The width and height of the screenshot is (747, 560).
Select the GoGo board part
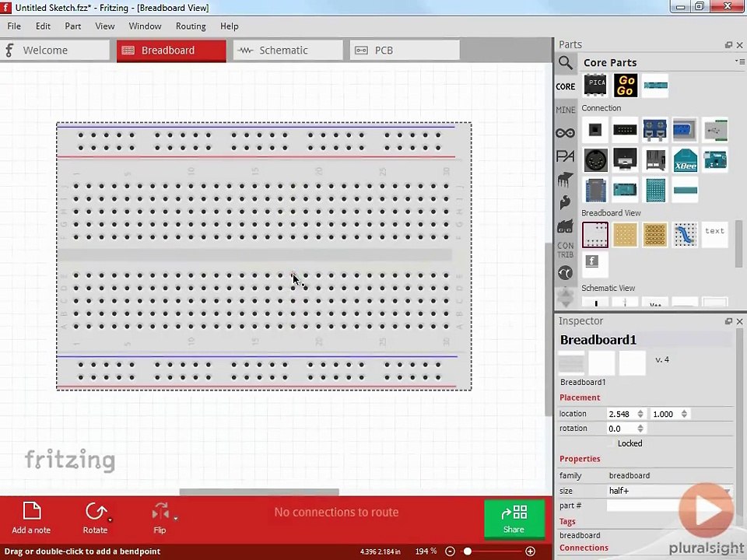626,86
